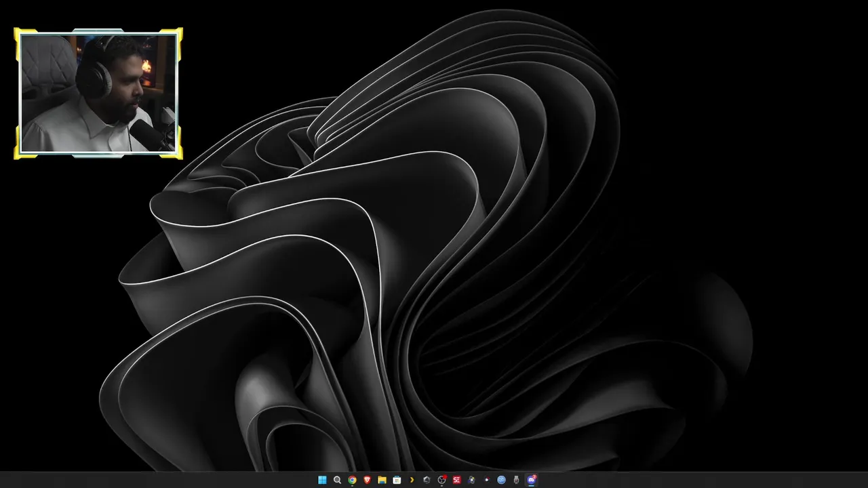This screenshot has width=868, height=488.
Task: Switch to OBS Studio on taskbar
Action: pyautogui.click(x=441, y=480)
